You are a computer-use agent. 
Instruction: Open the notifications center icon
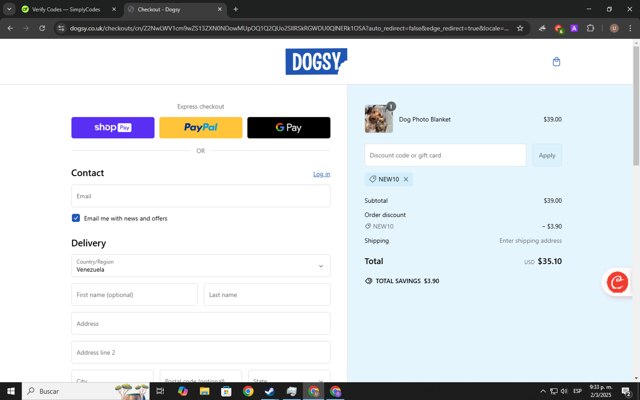tap(627, 391)
